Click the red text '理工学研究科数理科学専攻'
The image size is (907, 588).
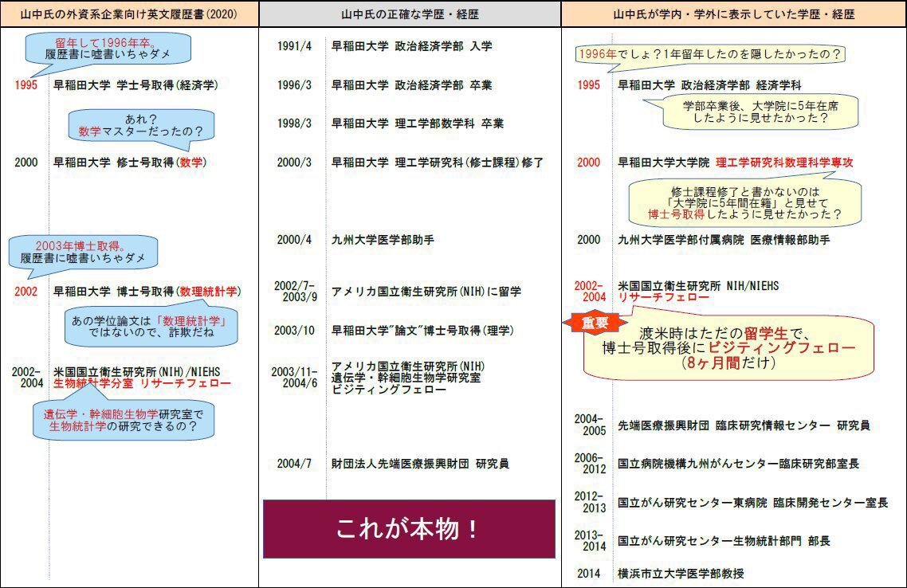[x=784, y=163]
